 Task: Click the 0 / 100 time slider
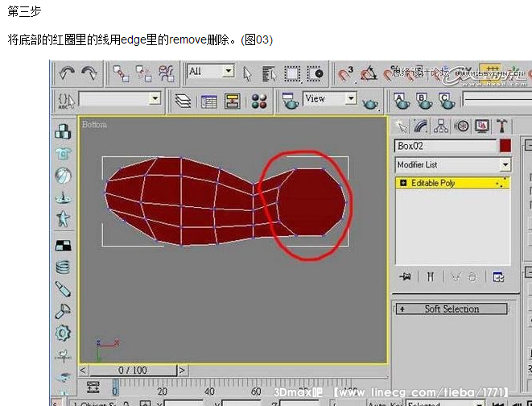133,370
